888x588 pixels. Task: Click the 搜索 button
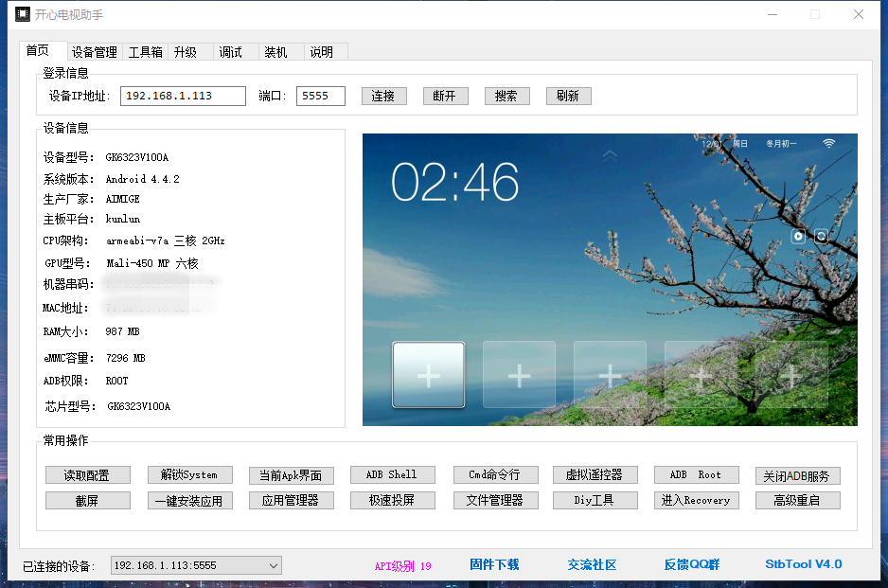[506, 96]
